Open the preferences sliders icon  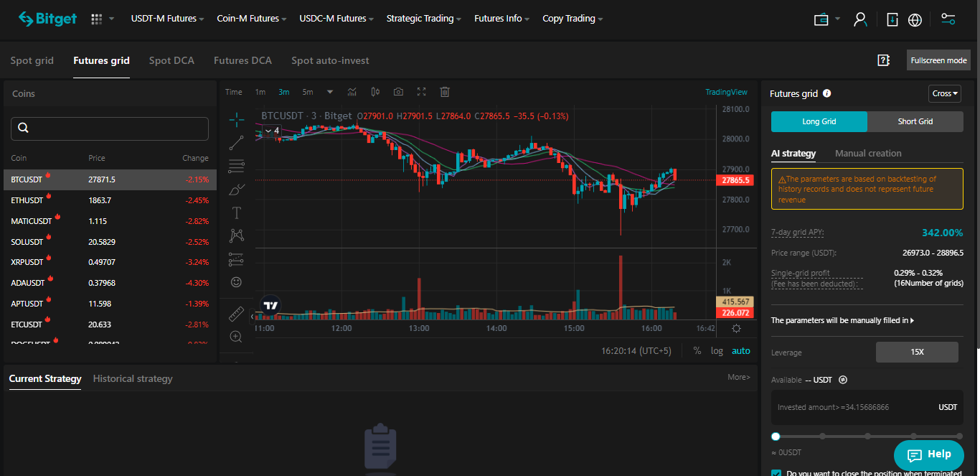coord(948,19)
